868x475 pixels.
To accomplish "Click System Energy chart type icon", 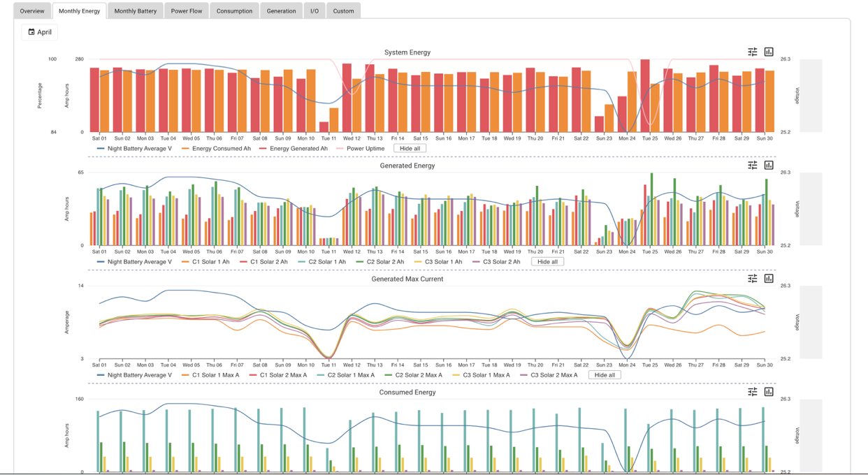I will (769, 52).
